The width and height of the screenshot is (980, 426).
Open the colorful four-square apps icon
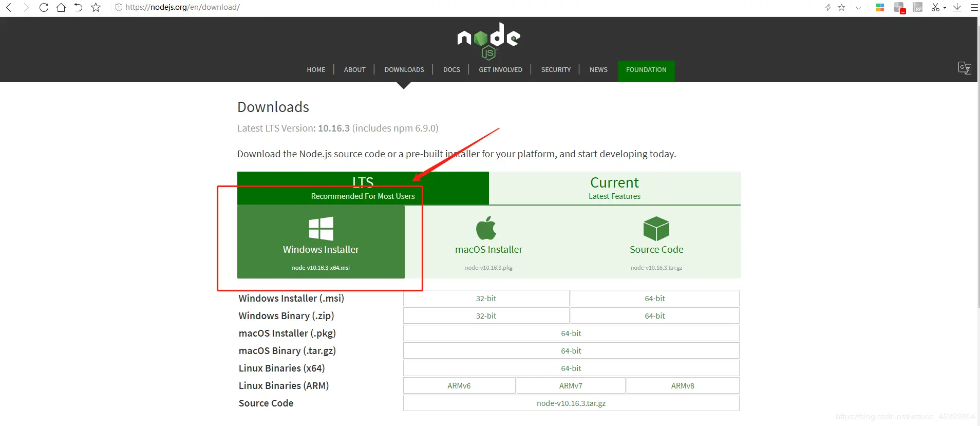pyautogui.click(x=880, y=7)
